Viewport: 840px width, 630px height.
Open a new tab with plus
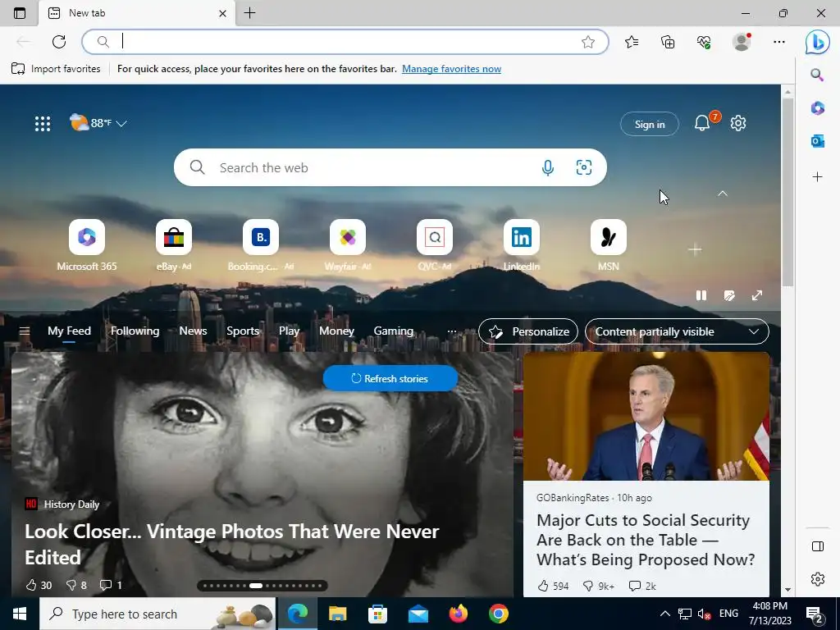point(249,13)
